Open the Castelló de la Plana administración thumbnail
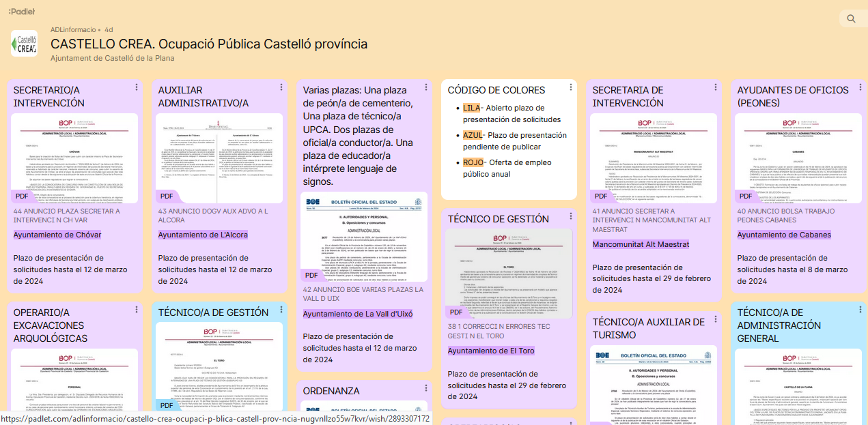This screenshot has width=868, height=425. (798, 387)
